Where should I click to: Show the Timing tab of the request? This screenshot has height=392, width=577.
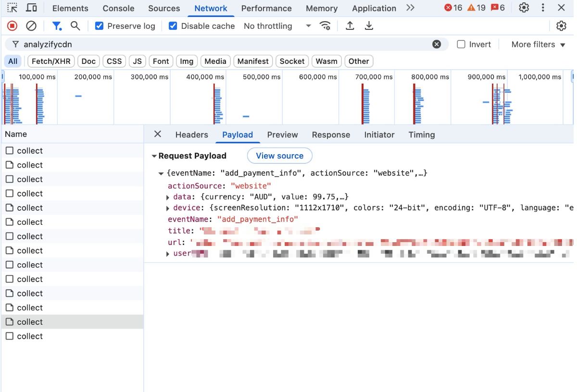tap(422, 135)
